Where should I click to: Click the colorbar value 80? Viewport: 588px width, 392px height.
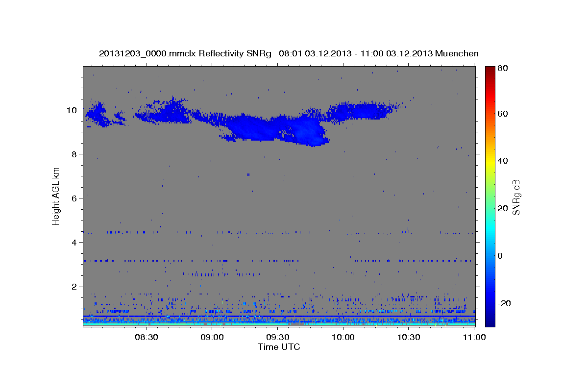click(503, 68)
